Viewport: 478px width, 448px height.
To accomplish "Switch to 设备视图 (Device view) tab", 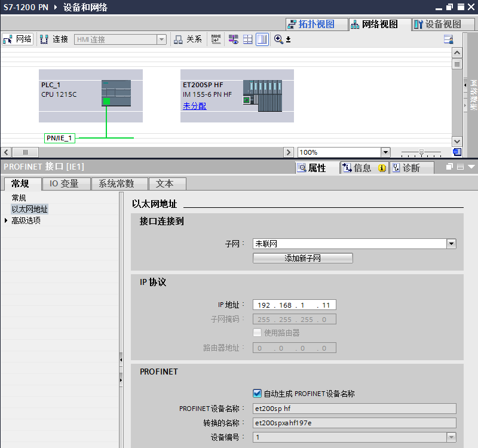I will pos(443,24).
